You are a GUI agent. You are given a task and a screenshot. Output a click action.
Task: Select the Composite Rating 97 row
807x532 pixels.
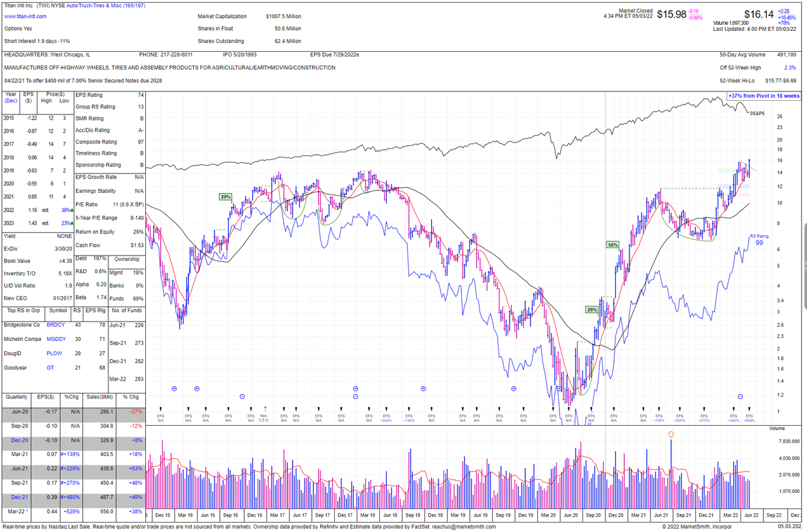[x=109, y=142]
